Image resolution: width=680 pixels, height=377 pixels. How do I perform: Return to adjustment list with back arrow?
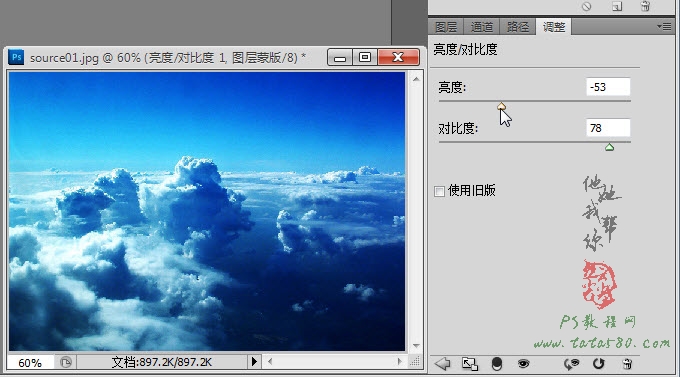443,364
